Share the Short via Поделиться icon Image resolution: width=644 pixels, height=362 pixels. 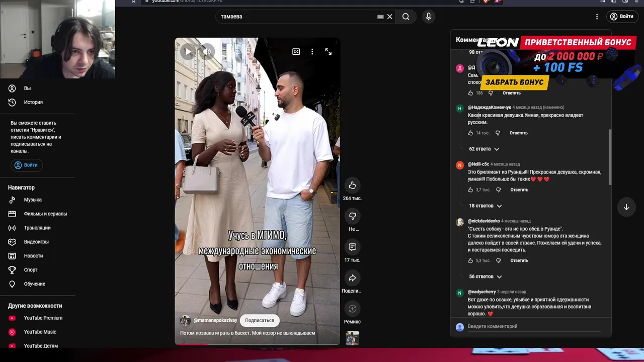tap(352, 278)
